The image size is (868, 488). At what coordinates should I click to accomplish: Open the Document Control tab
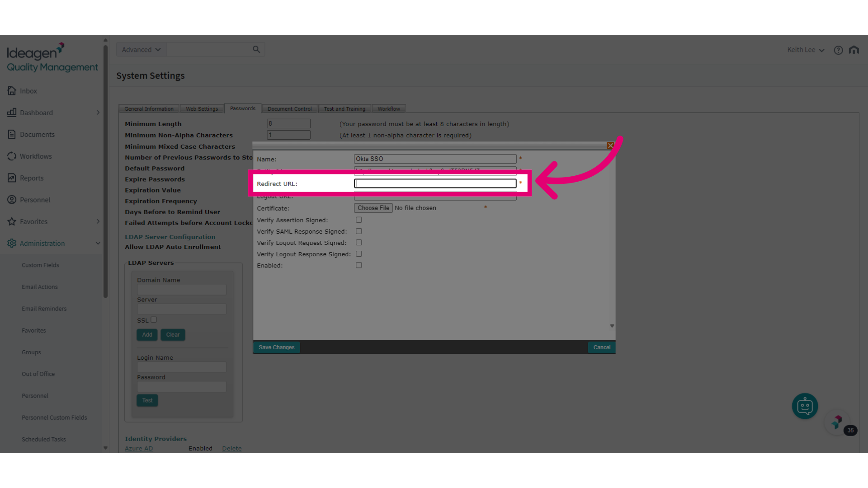[289, 109]
